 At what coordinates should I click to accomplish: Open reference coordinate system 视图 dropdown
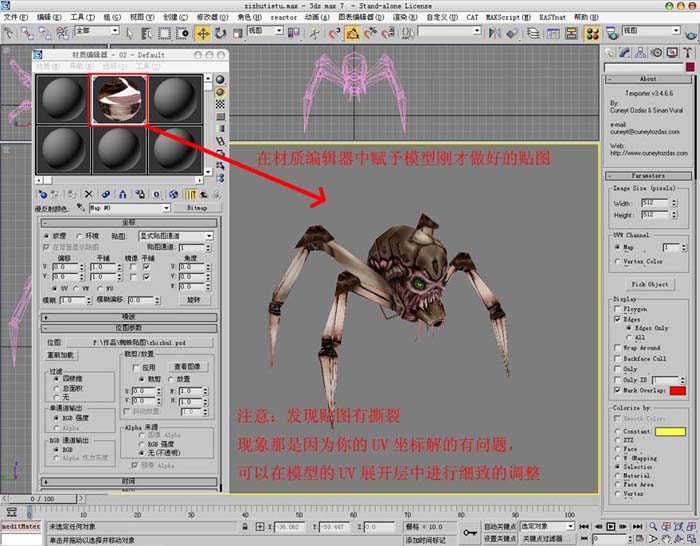pyautogui.click(x=265, y=30)
